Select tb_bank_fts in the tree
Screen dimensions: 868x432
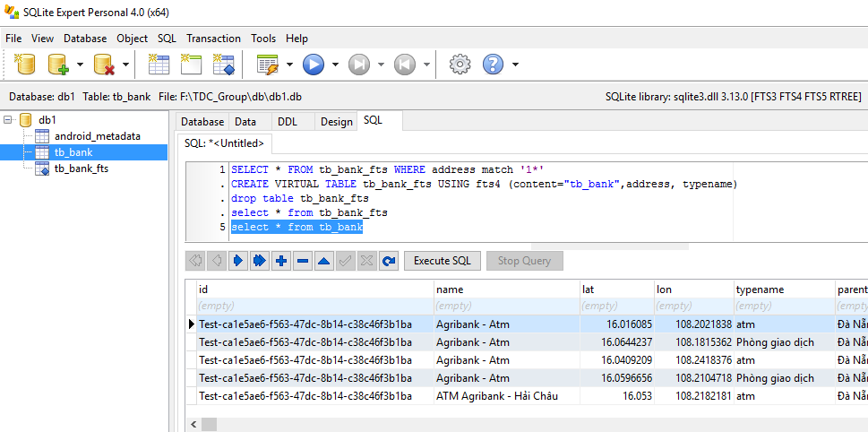click(x=82, y=168)
